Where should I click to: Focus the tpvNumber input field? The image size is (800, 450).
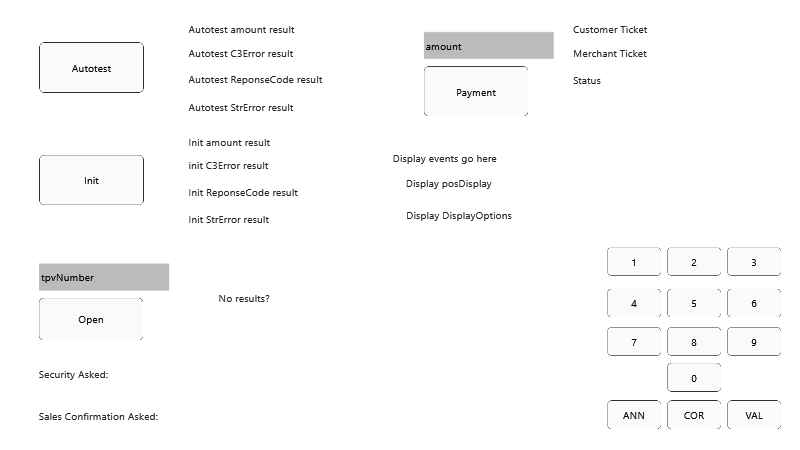104,277
